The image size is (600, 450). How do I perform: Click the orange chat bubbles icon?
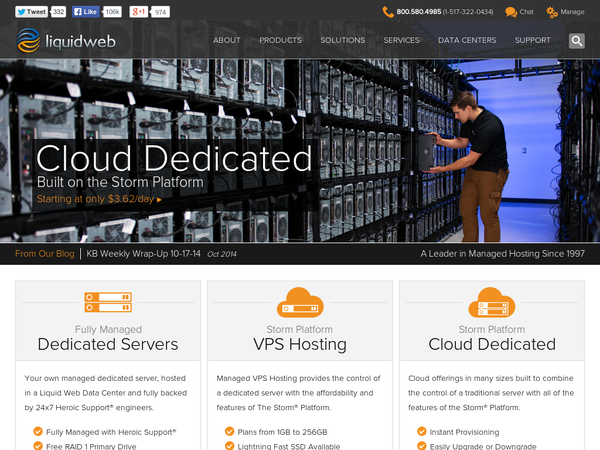click(511, 12)
